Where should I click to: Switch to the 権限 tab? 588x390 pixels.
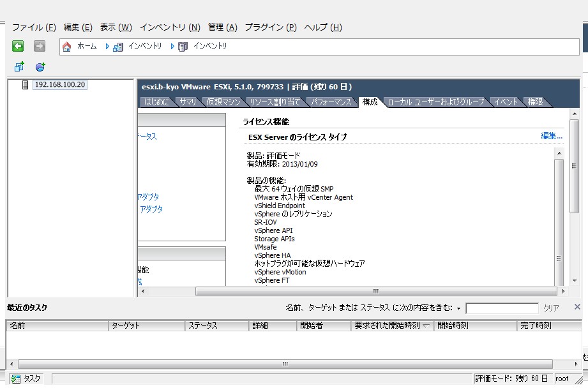535,102
